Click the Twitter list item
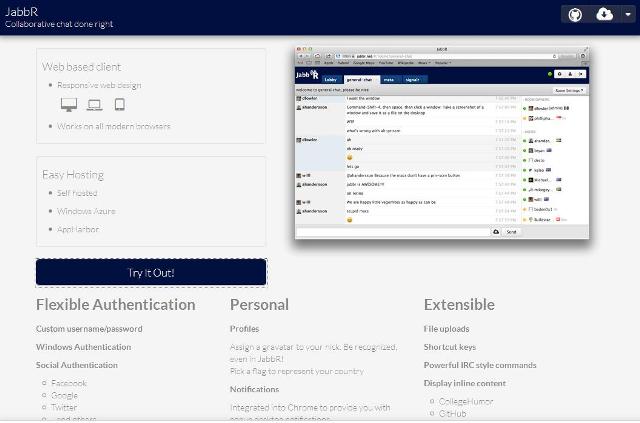Image resolution: width=640 pixels, height=423 pixels. click(64, 407)
